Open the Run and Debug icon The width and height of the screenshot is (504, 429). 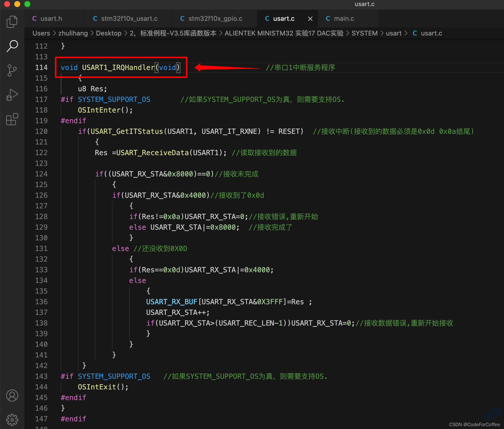(x=12, y=95)
